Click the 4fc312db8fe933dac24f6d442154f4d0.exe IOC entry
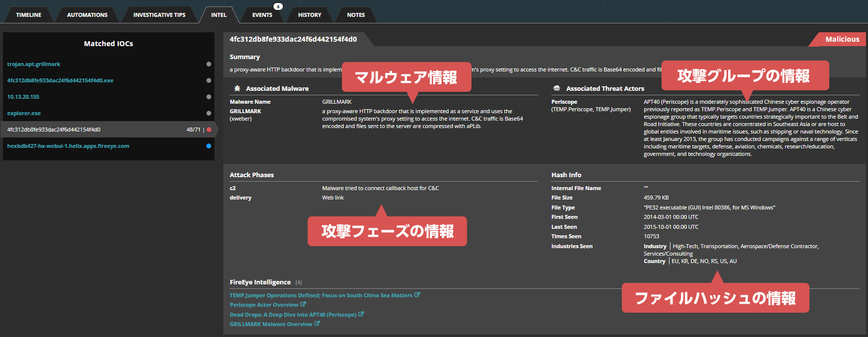Viewport: 868px width, 337px height. 60,80
